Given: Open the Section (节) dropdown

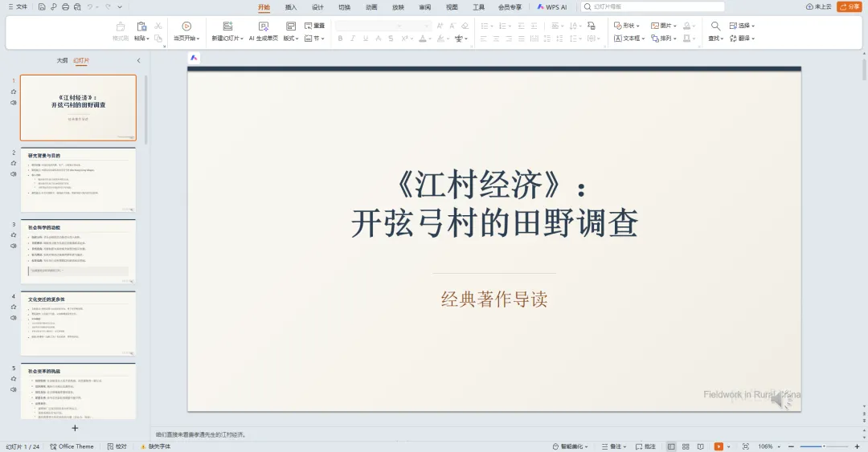Looking at the screenshot, I should (x=314, y=39).
